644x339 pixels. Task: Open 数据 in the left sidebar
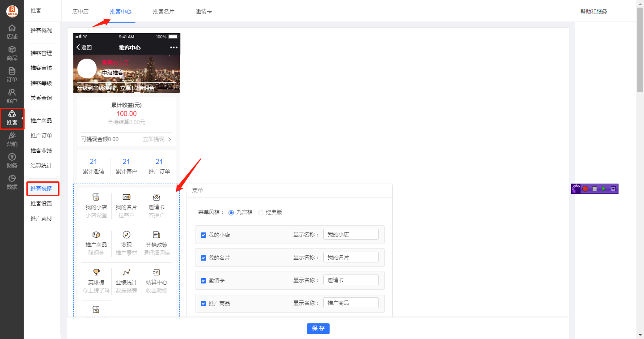12,182
